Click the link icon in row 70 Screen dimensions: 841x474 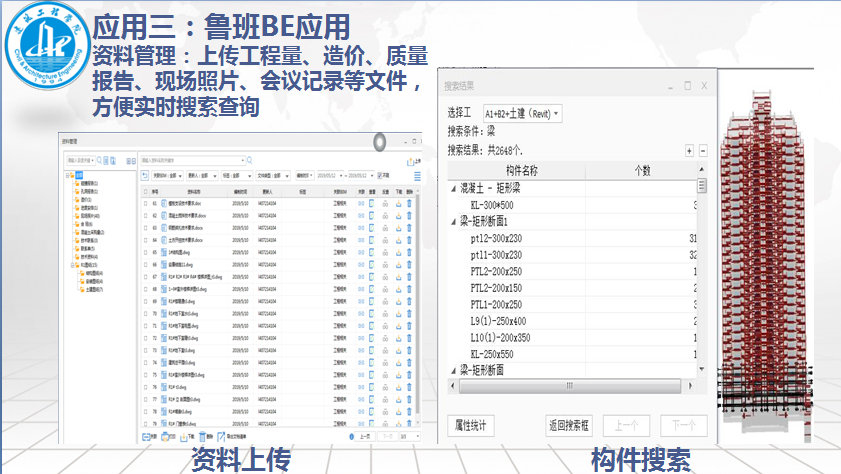361,314
